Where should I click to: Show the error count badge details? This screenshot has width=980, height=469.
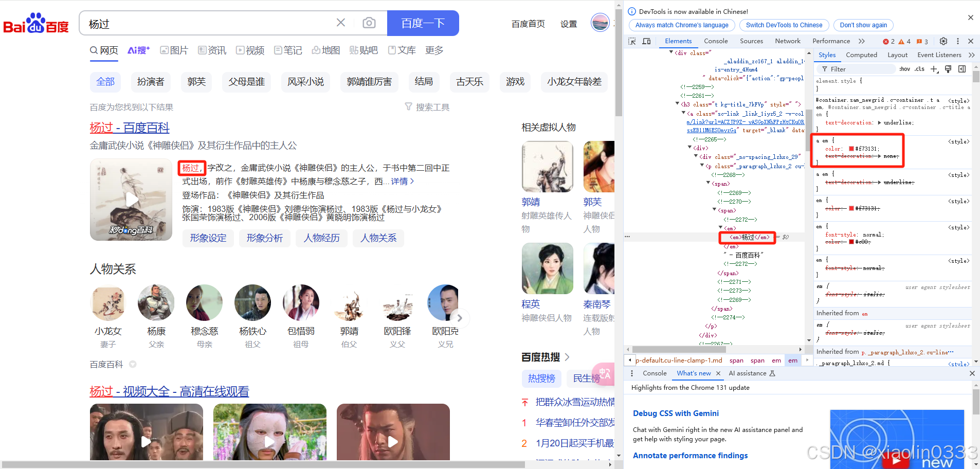(x=889, y=42)
